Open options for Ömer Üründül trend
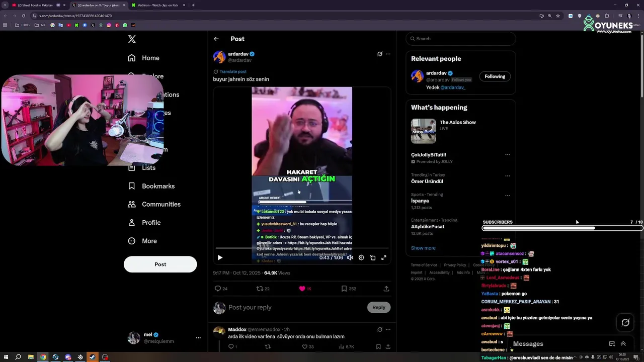The height and width of the screenshot is (362, 644). coord(507,176)
